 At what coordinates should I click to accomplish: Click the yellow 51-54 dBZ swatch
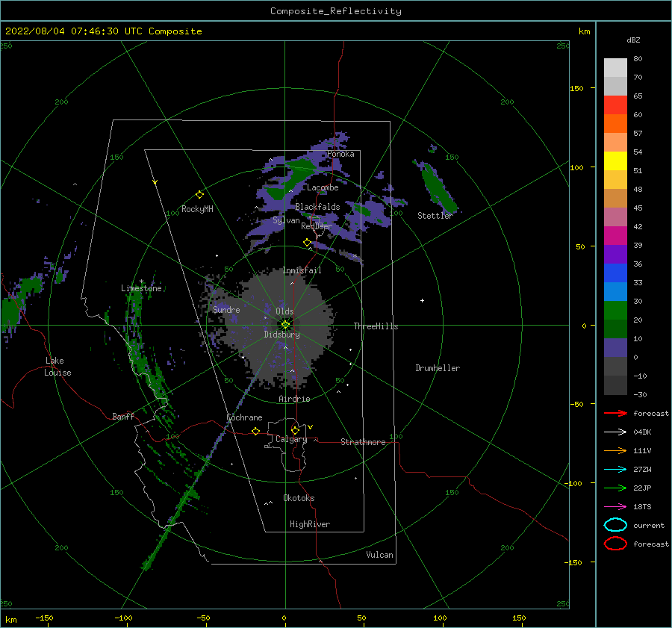tap(615, 161)
